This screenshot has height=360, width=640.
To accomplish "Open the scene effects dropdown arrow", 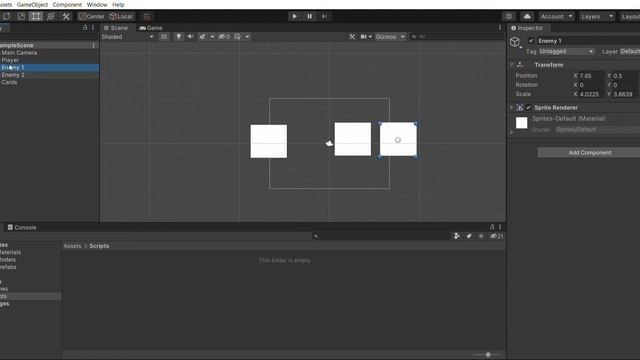I will point(212,37).
